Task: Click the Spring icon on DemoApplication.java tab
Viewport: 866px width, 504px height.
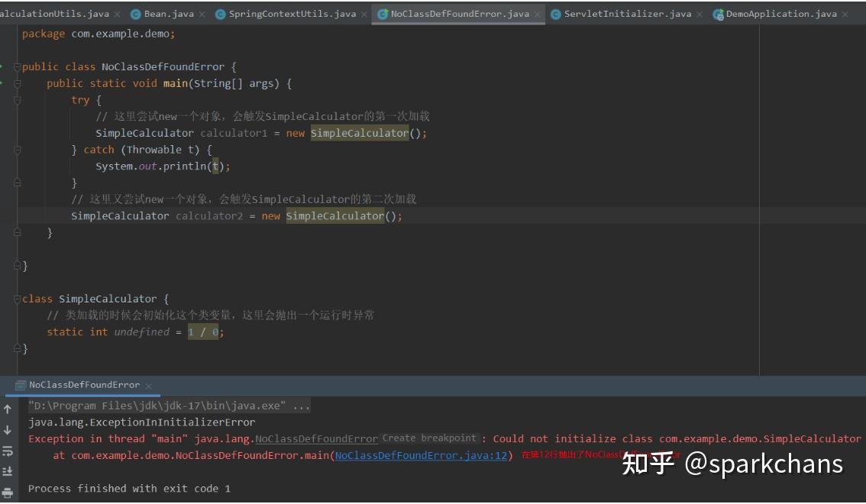Action: 719,13
